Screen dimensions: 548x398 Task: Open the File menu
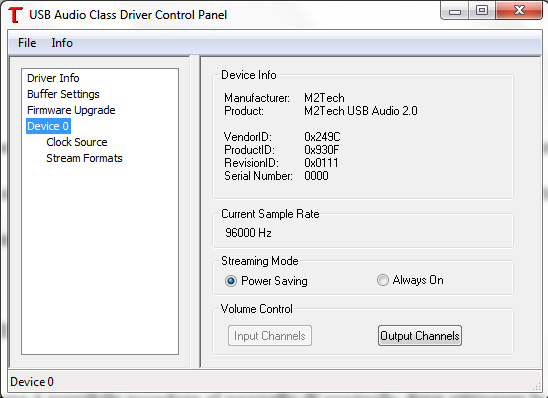click(27, 43)
